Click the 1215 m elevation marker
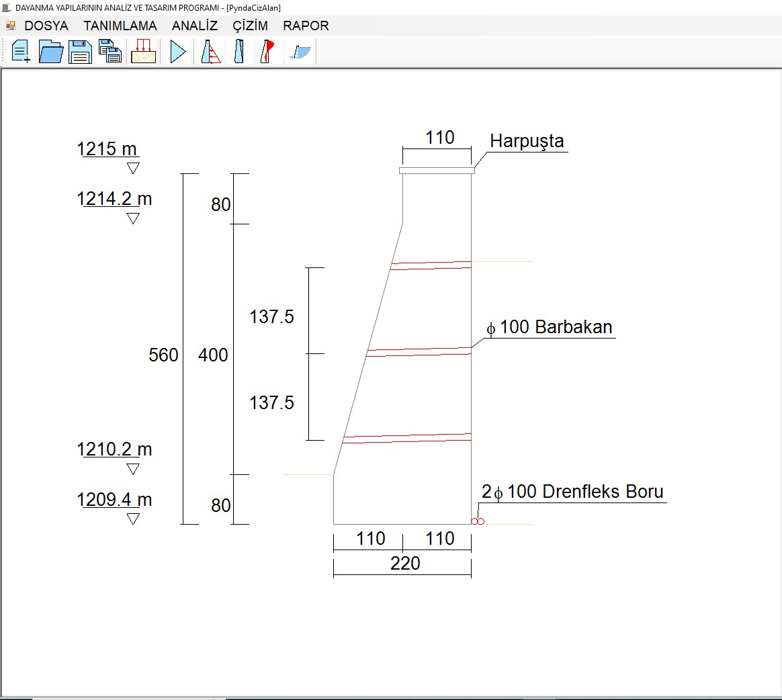This screenshot has width=782, height=700. point(107,149)
